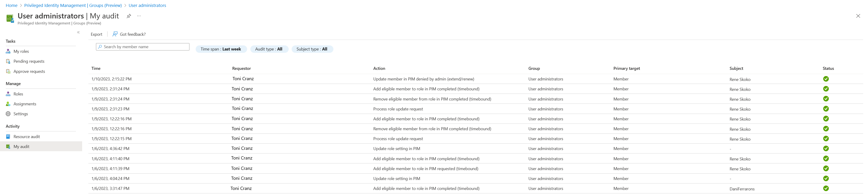This screenshot has width=868, height=195.
Task: Navigate to Home breadcrumb link
Action: [x=12, y=5]
